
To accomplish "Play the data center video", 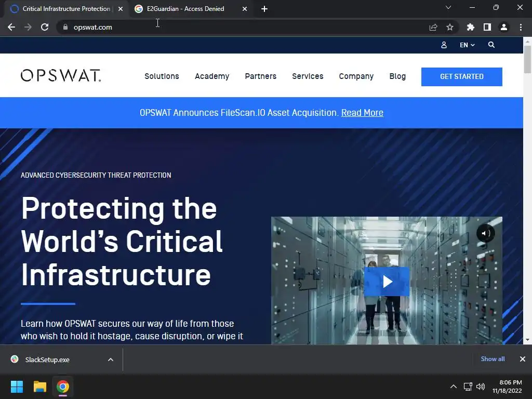I will pos(387,282).
